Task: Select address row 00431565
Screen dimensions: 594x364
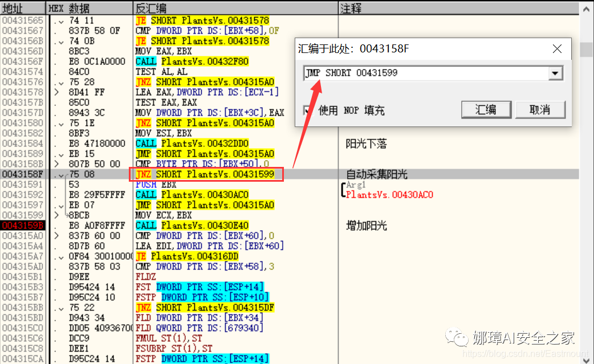Action: pos(23,21)
